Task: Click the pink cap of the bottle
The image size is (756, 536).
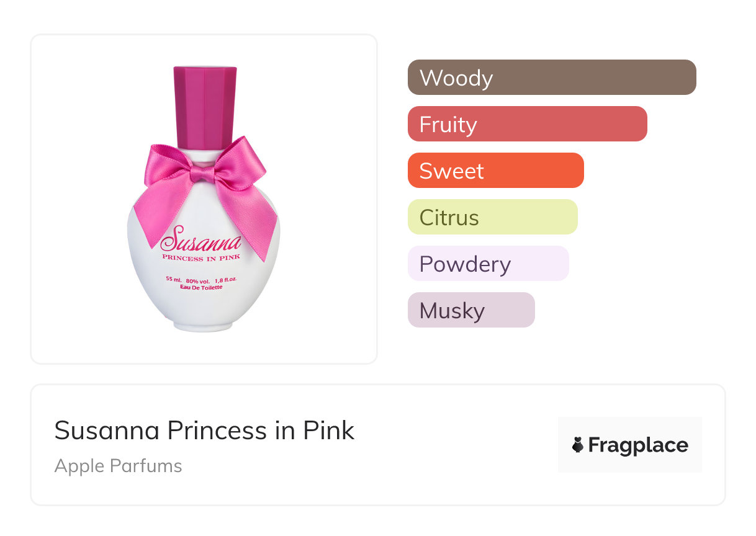Action: coord(205,105)
